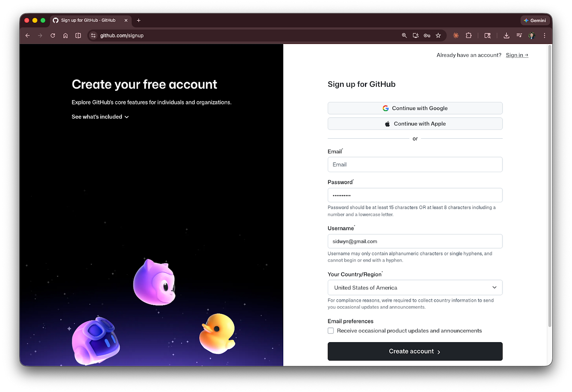Viewport: 572px width, 392px height.
Task: Click the Create your free account heading
Action: click(144, 84)
